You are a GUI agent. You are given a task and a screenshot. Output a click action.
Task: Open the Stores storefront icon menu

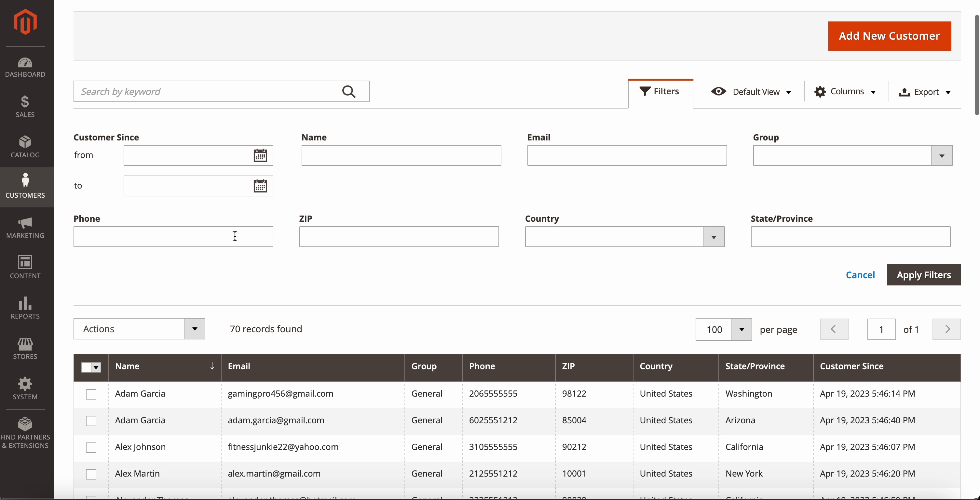(x=25, y=348)
